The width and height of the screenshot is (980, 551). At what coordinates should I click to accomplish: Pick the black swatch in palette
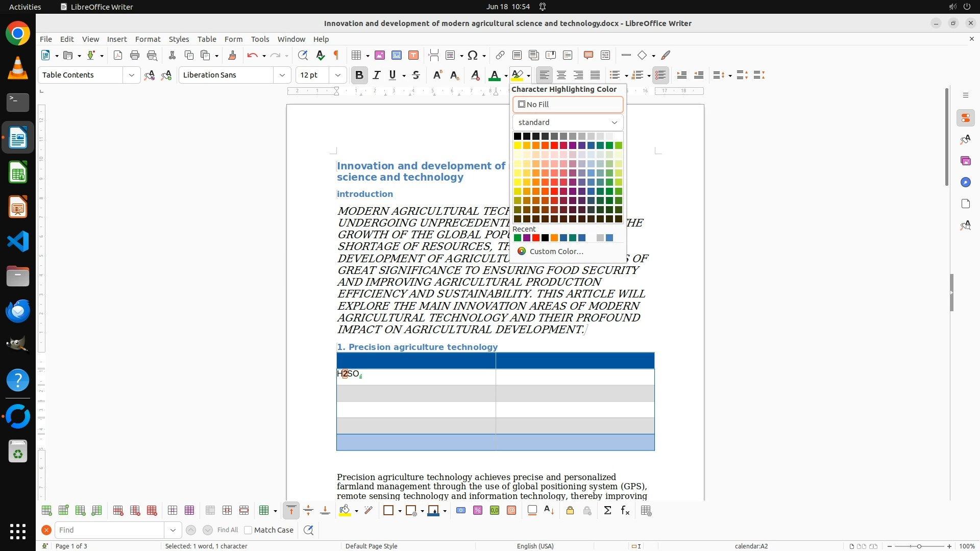tap(517, 136)
